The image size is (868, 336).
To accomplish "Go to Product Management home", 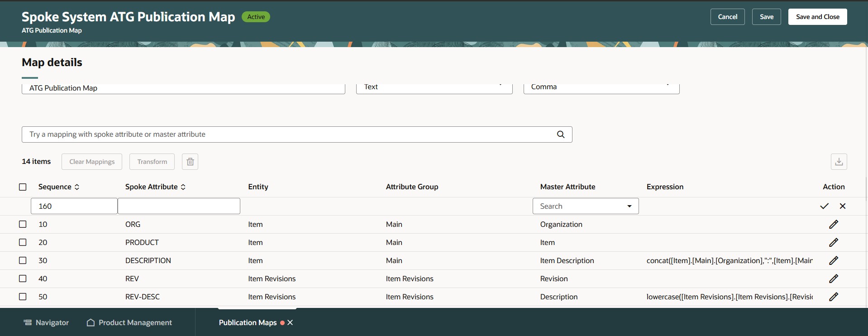I will (129, 322).
